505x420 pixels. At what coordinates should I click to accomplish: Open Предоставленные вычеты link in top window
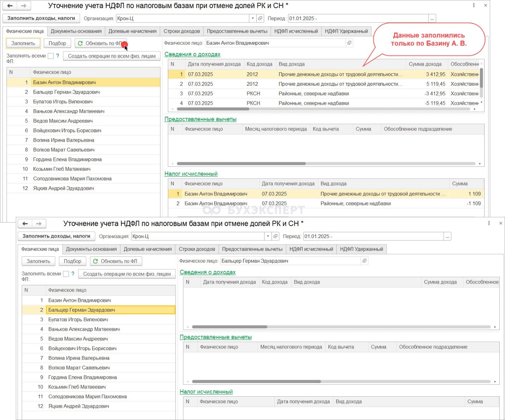(x=200, y=119)
